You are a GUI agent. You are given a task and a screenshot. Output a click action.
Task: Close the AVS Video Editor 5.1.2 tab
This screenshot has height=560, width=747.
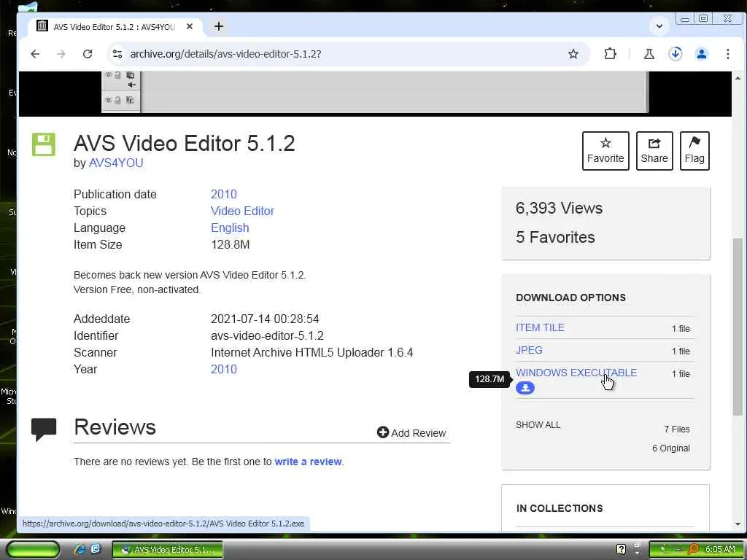click(x=190, y=27)
